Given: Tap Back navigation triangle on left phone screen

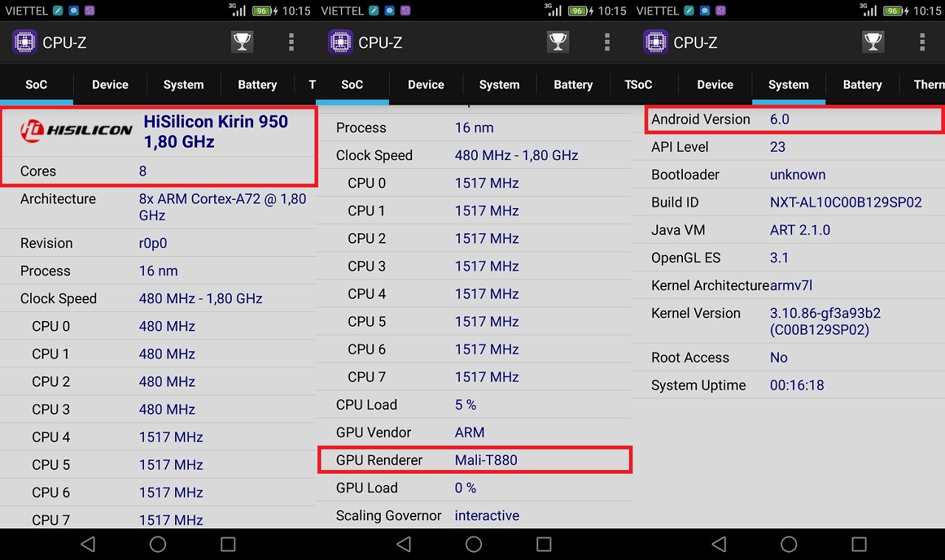Looking at the screenshot, I should point(88,545).
